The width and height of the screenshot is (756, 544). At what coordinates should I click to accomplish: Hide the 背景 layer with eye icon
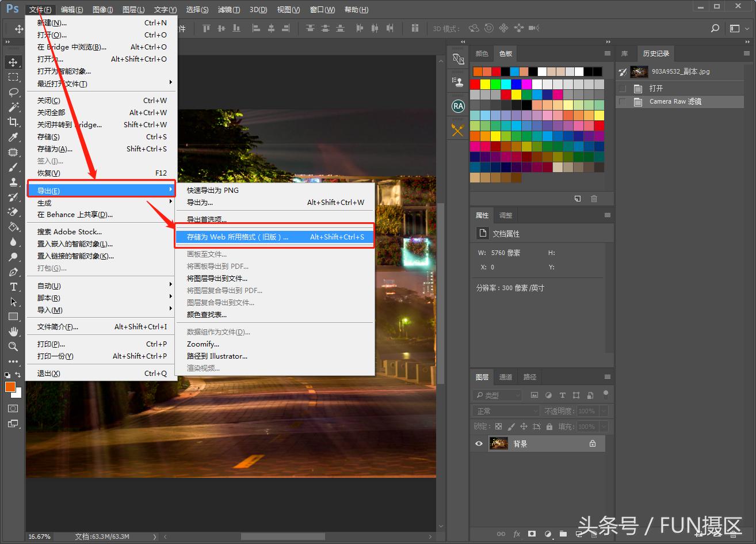click(479, 444)
